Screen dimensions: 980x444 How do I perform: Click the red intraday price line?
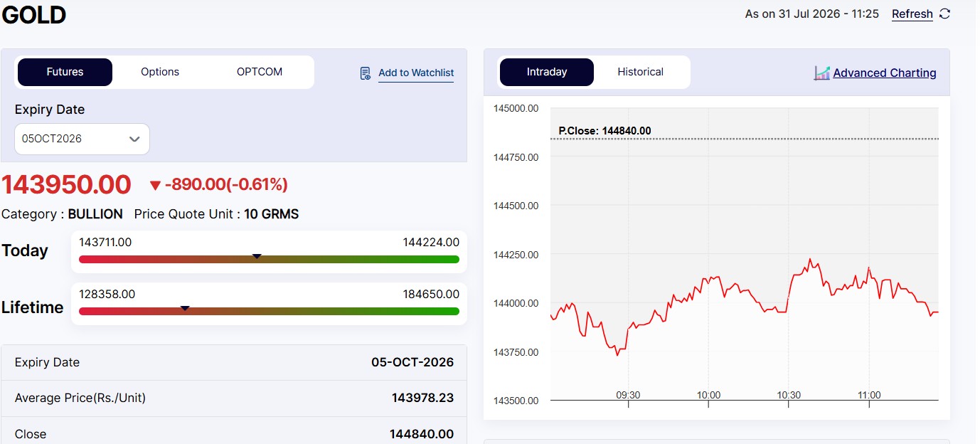745,307
